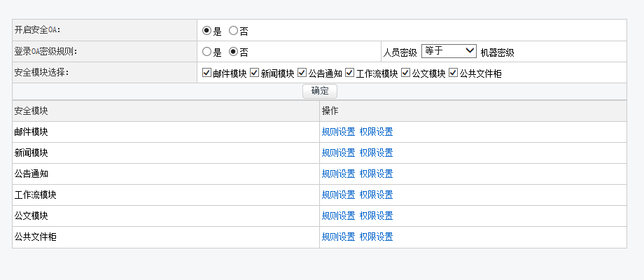
Task: Select 是 for 开启安全OA
Action: point(206,31)
